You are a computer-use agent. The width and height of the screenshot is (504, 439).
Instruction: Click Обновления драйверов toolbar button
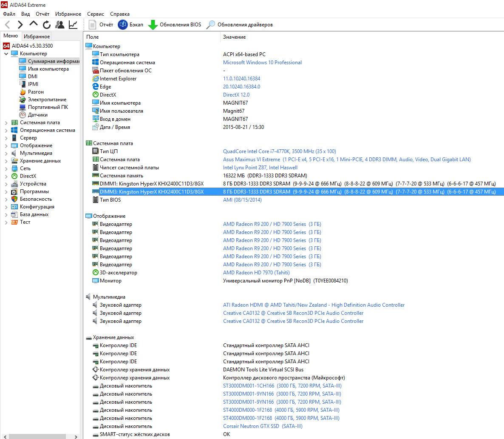(240, 25)
